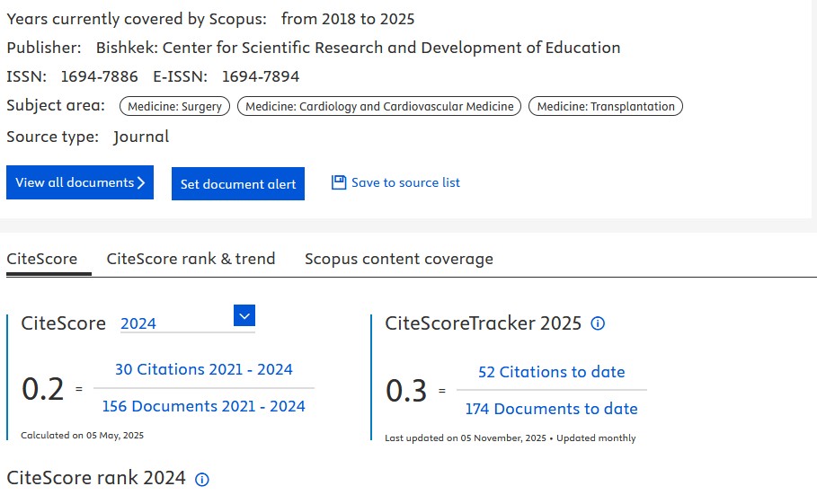
Task: Click the Save to source list link
Action: (405, 182)
